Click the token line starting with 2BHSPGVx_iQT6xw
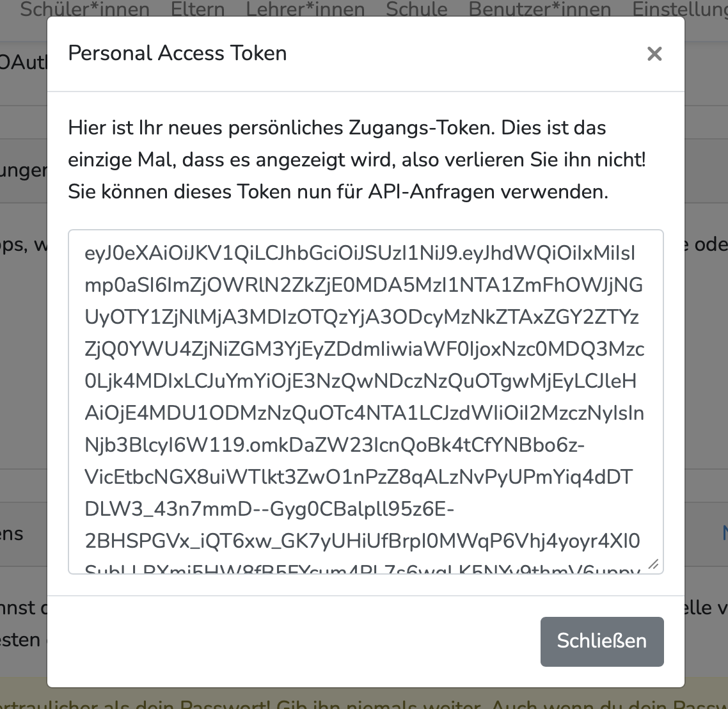 [362, 541]
